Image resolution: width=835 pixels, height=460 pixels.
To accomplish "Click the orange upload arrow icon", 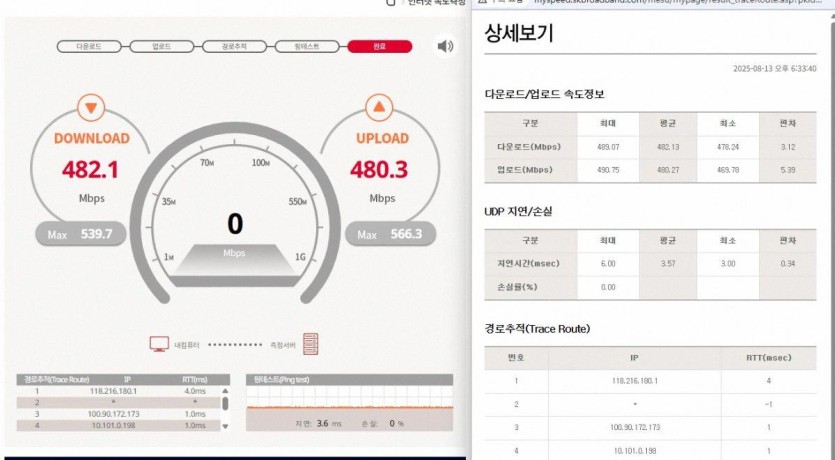I will 379,107.
